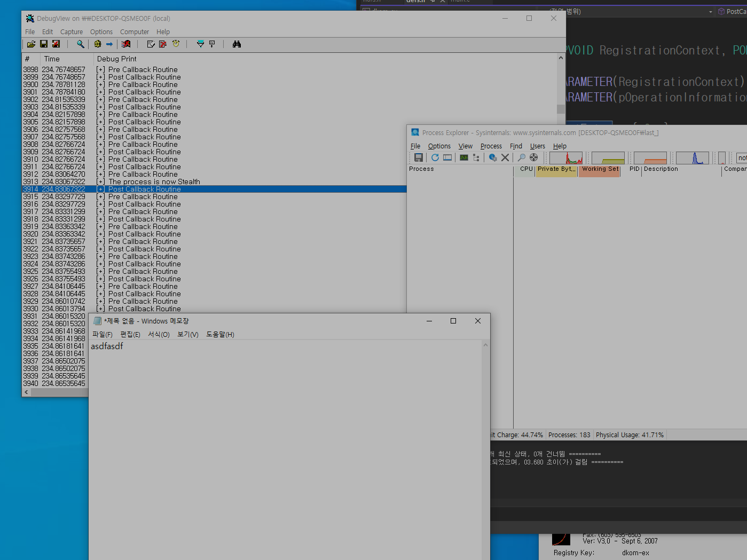Open Process menu in Process Explorer
The height and width of the screenshot is (560, 747).
click(x=491, y=146)
